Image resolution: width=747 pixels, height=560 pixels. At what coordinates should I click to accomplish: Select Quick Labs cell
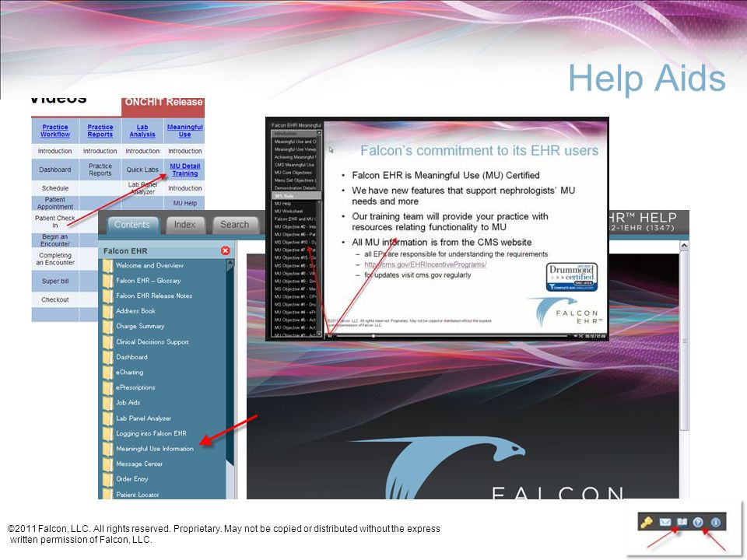[x=142, y=170]
